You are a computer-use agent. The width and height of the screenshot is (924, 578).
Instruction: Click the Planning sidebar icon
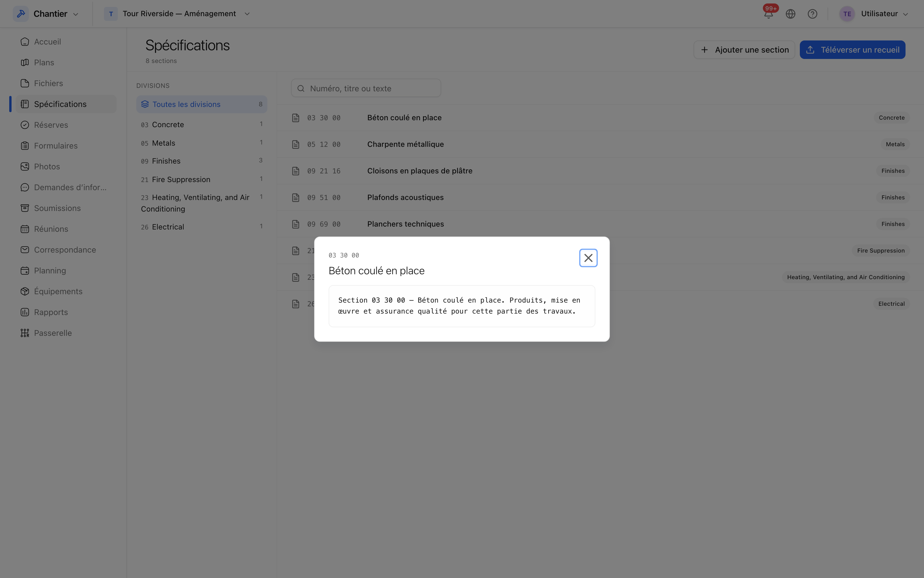(25, 271)
